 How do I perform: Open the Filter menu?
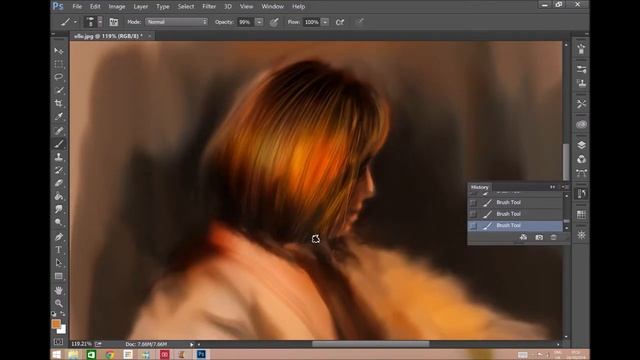point(209,7)
